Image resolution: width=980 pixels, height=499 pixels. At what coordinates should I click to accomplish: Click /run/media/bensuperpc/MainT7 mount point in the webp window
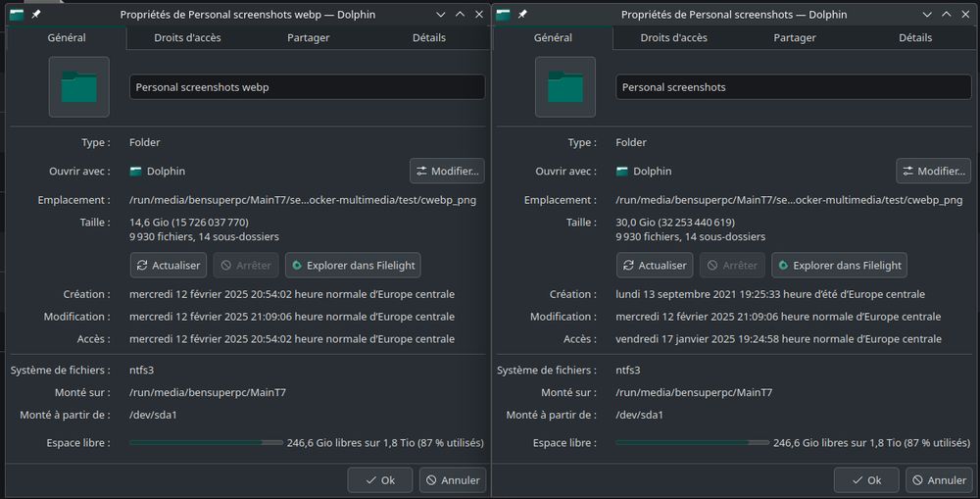(x=208, y=393)
